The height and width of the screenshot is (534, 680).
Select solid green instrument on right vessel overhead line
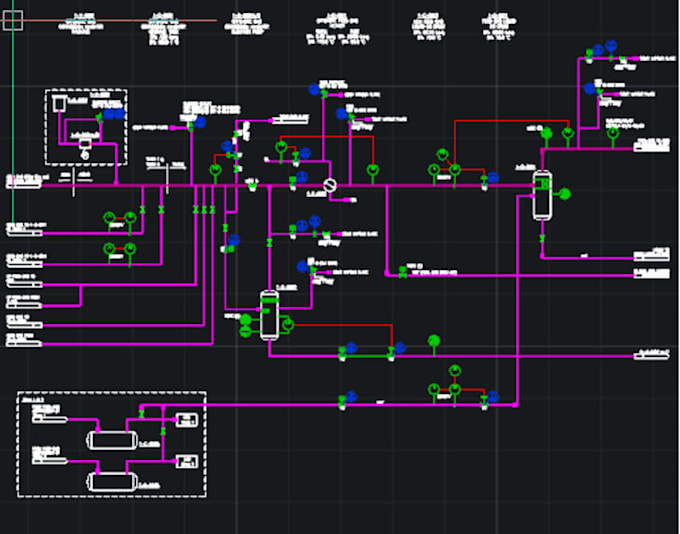pos(546,132)
